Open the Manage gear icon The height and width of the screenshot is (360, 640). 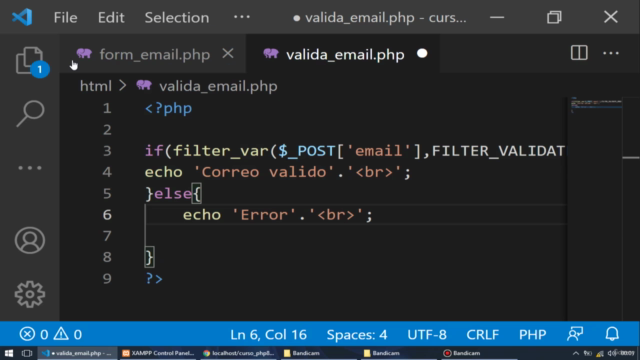pos(30,294)
